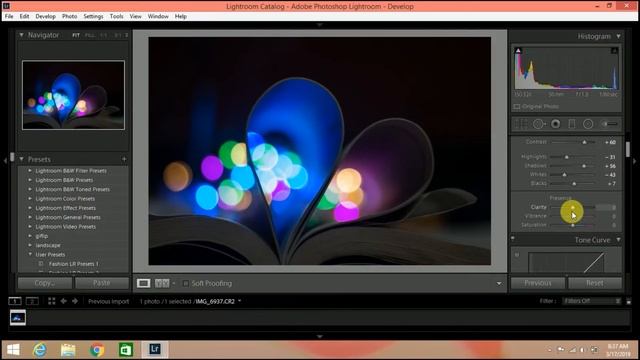Click the right panel scrollbar

tap(628, 149)
